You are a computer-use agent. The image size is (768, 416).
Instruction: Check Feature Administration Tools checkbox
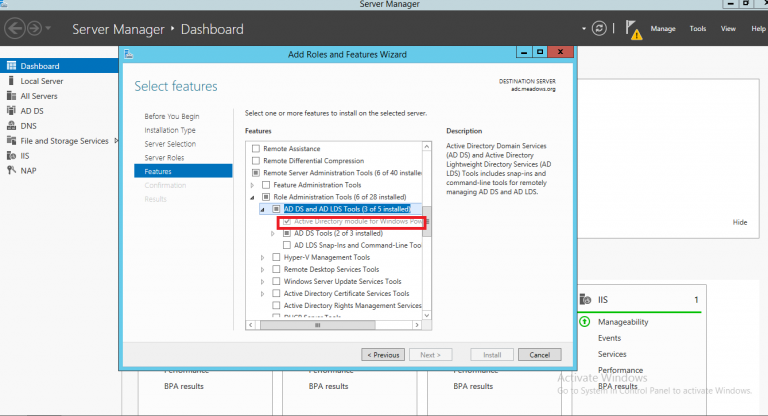266,185
